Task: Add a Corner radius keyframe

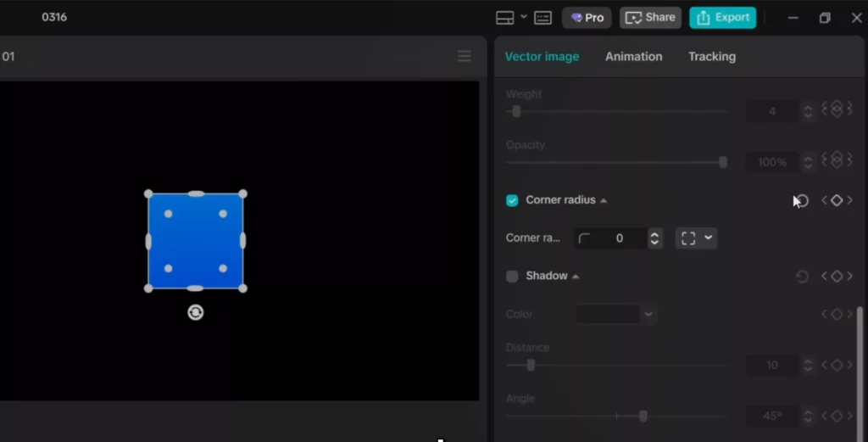Action: (837, 200)
